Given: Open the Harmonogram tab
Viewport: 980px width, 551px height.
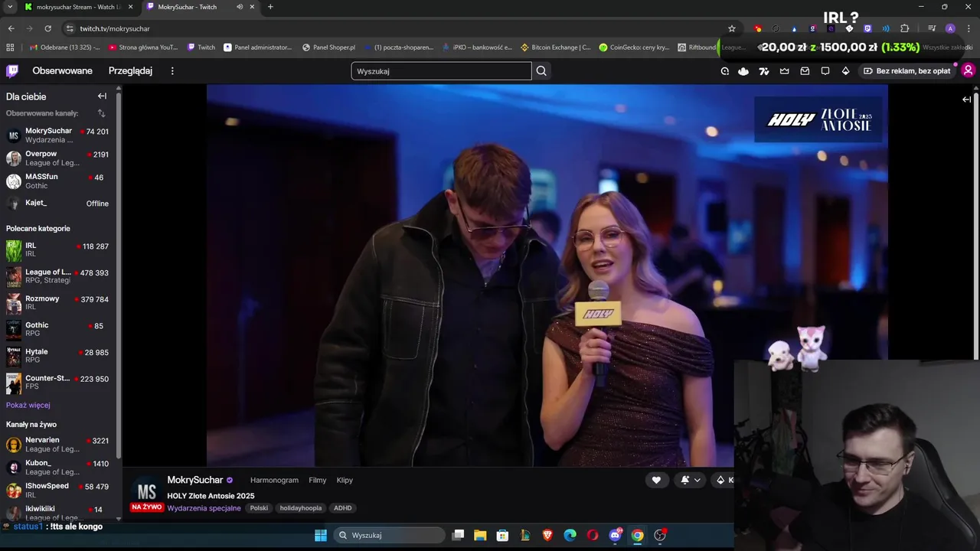Looking at the screenshot, I should pyautogui.click(x=274, y=481).
